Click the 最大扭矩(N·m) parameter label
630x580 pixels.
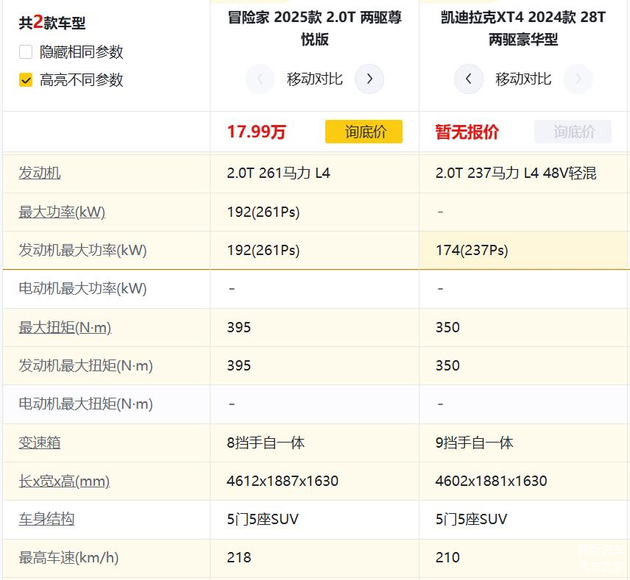(x=65, y=327)
